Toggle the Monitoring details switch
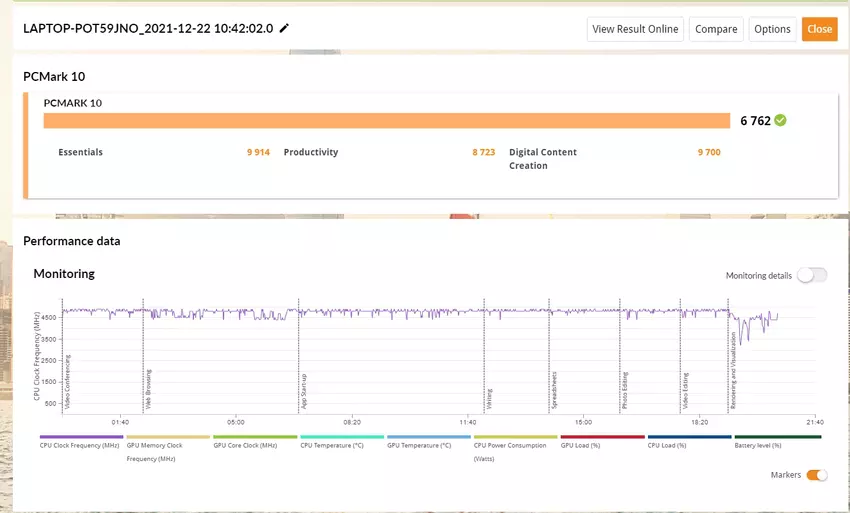This screenshot has width=850, height=513. pos(811,275)
